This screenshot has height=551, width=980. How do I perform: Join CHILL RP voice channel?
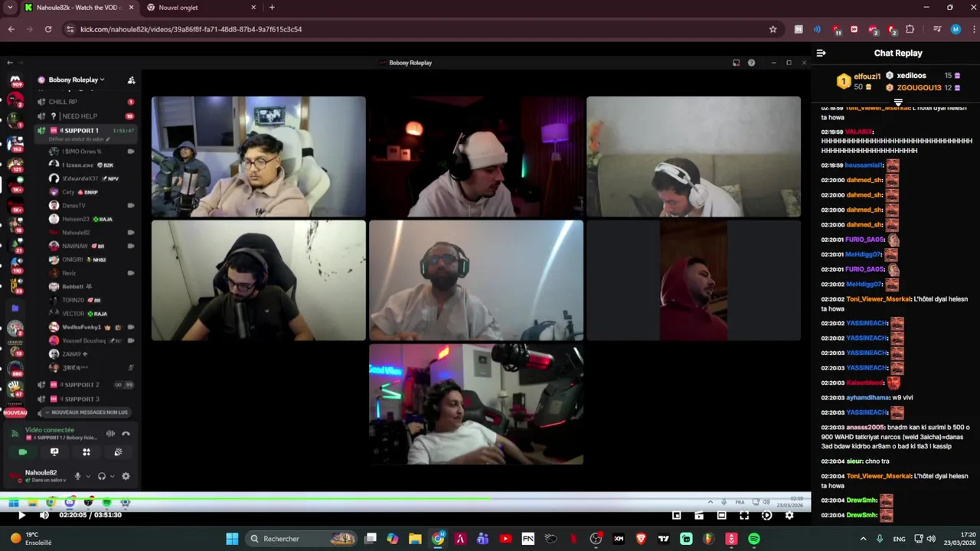[84, 102]
